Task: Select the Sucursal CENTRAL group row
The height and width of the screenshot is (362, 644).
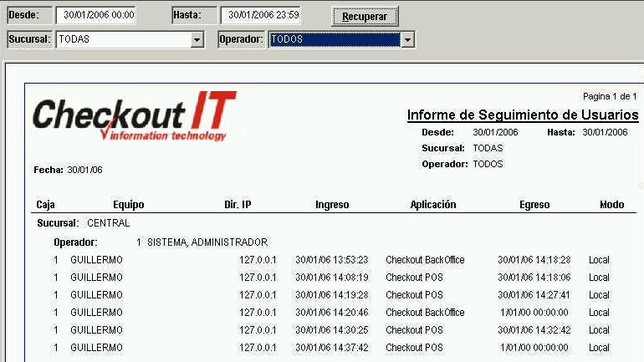Action: (x=84, y=224)
